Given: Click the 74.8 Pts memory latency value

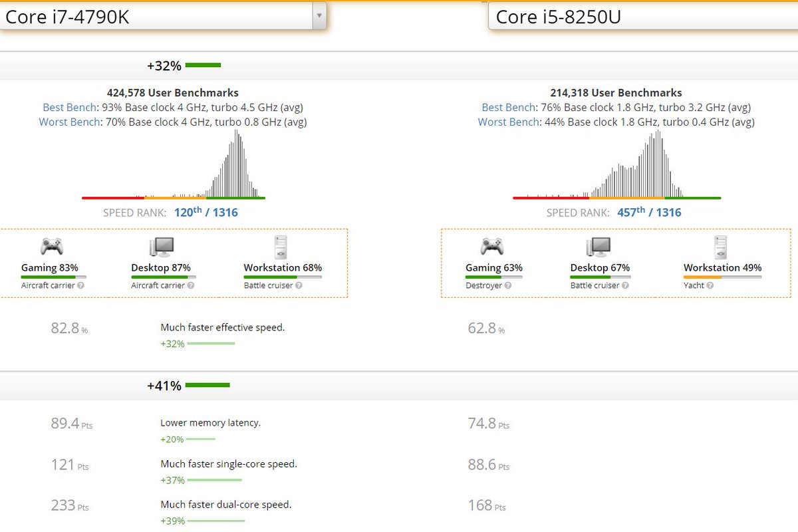Looking at the screenshot, I should (489, 424).
